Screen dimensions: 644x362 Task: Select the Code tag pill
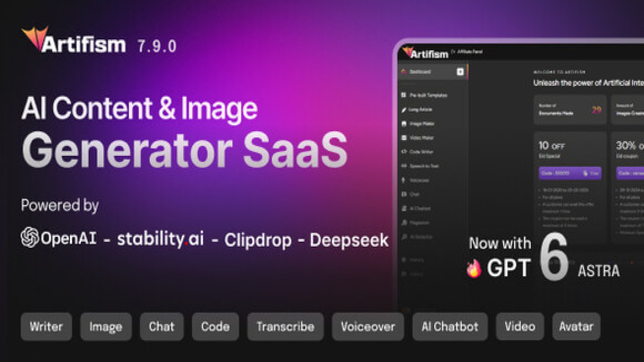point(215,327)
